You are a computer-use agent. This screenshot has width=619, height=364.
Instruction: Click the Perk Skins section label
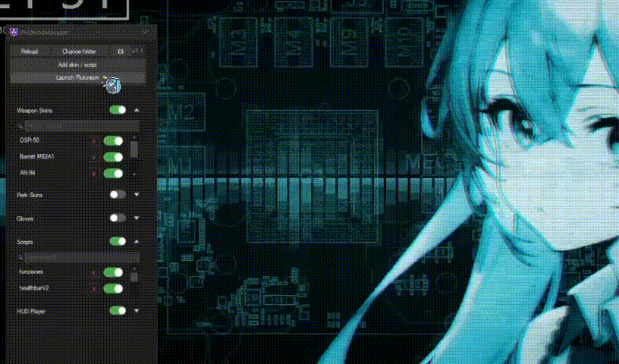(30, 195)
